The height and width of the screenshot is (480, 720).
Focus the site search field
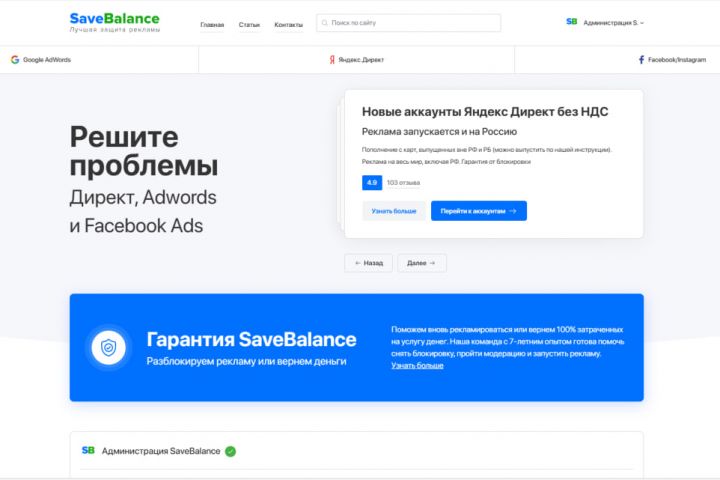pos(408,23)
